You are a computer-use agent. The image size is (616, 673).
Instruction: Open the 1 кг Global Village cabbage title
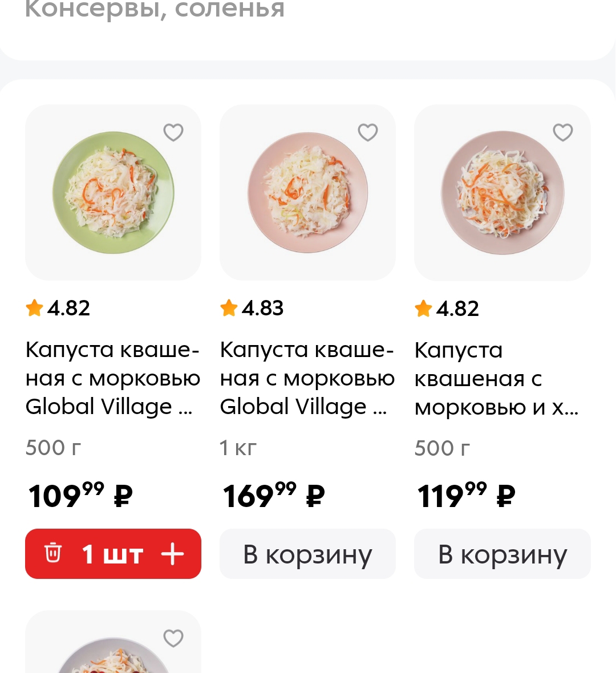point(307,378)
